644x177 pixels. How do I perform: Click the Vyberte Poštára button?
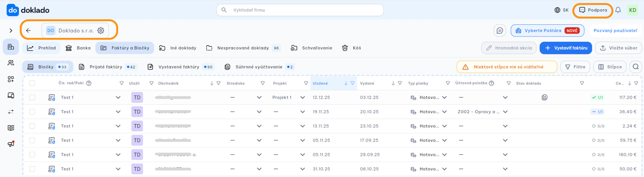click(x=547, y=30)
